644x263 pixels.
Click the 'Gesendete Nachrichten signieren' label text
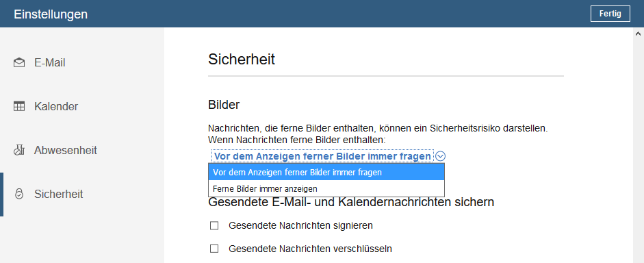click(x=300, y=225)
